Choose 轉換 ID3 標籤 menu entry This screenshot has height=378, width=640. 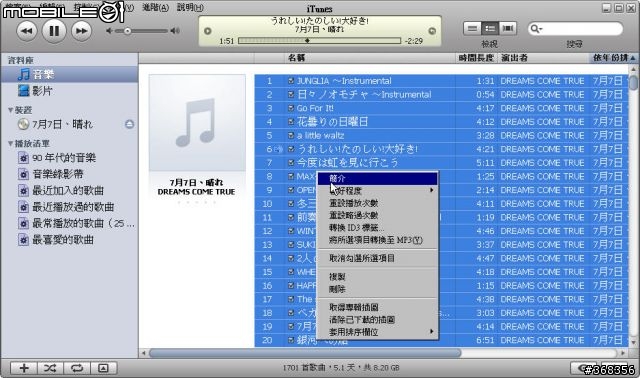pos(378,227)
